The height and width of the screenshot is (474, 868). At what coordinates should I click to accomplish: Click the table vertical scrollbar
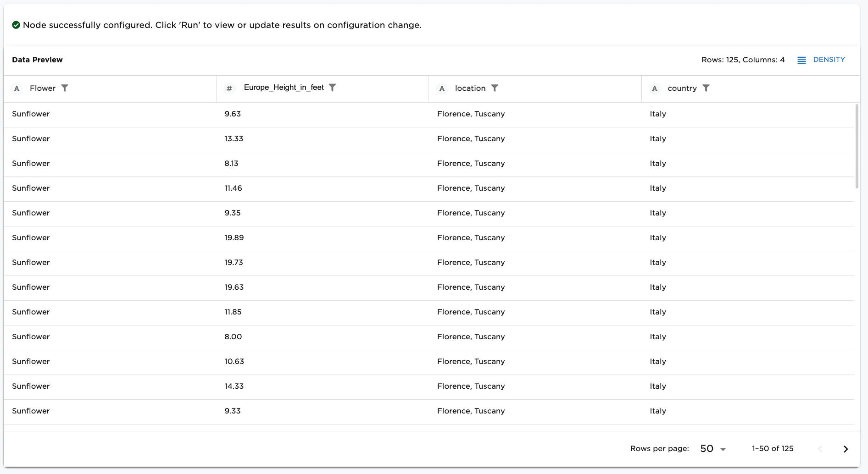point(857,147)
